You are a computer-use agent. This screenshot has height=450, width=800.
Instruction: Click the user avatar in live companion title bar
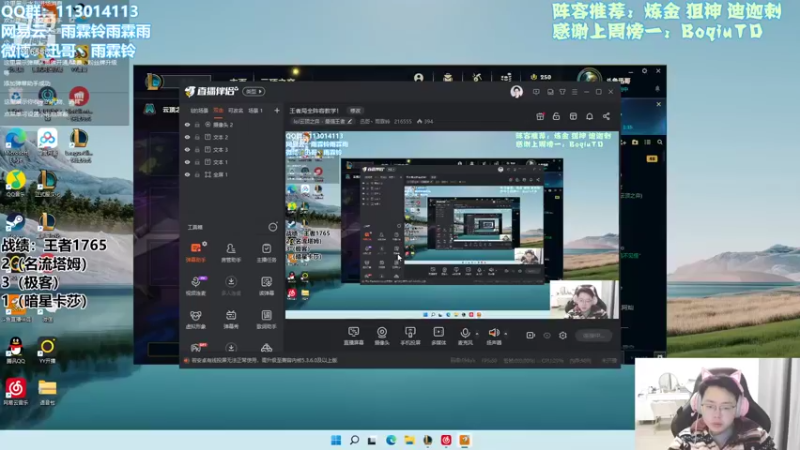coord(516,92)
